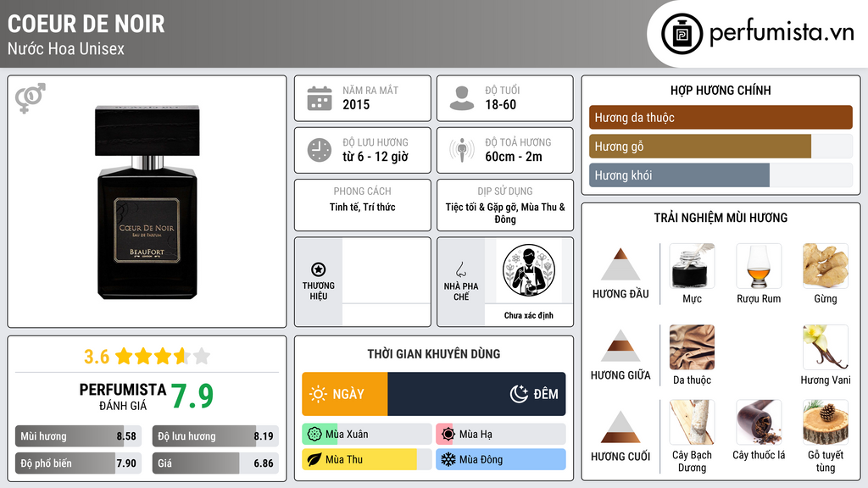Click the Mùa Thu season bar
Screen dimensions: 868x488
pyautogui.click(x=367, y=459)
